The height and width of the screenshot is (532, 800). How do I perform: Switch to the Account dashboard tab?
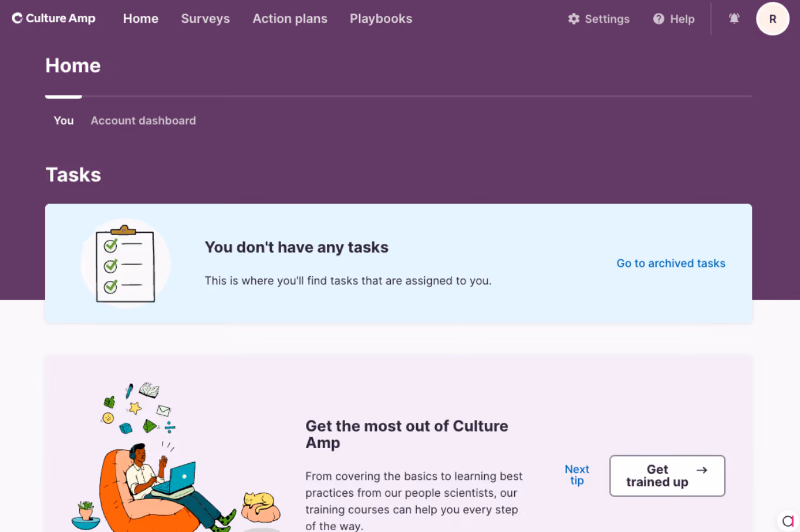143,120
